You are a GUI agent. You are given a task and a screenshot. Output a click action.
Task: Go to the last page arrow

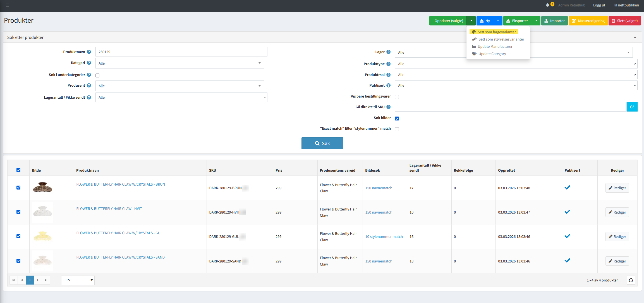[x=46, y=280]
